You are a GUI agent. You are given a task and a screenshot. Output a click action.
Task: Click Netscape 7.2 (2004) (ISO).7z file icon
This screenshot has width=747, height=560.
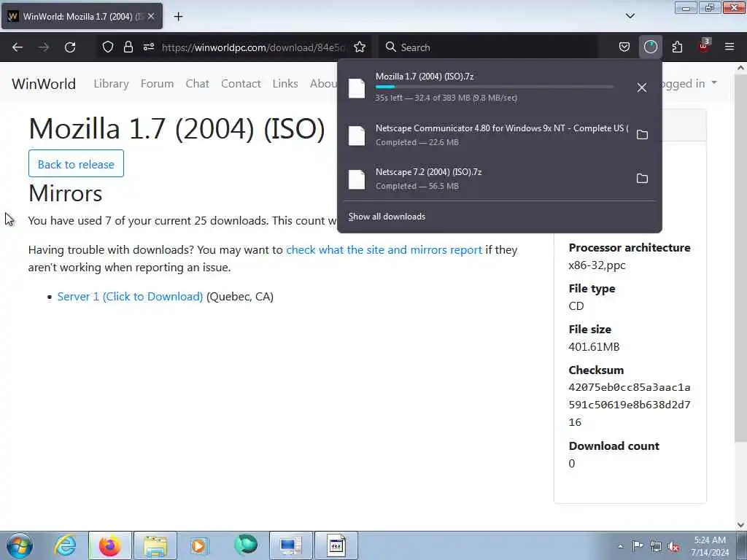357,179
